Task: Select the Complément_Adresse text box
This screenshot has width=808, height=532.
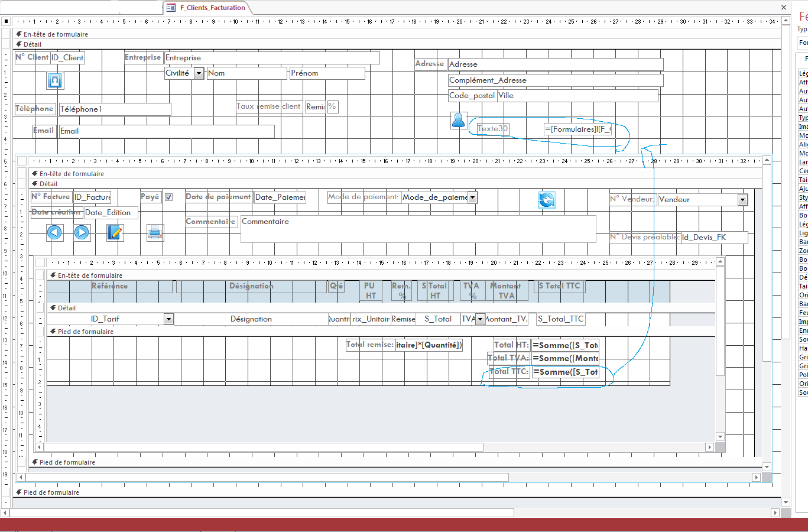Action: click(556, 80)
